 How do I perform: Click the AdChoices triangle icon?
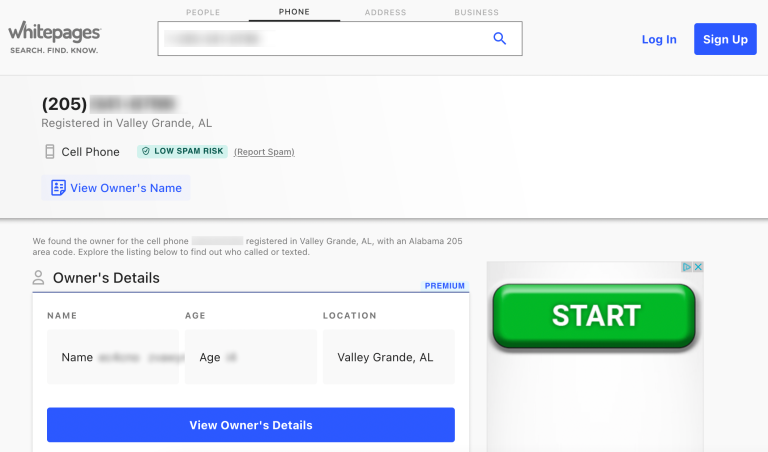(x=687, y=267)
